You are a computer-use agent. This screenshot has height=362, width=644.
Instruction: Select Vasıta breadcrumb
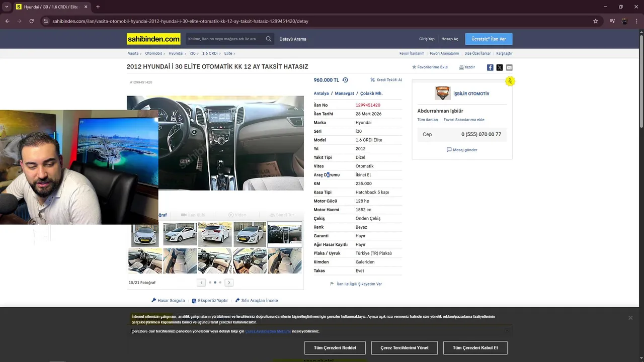[133, 53]
